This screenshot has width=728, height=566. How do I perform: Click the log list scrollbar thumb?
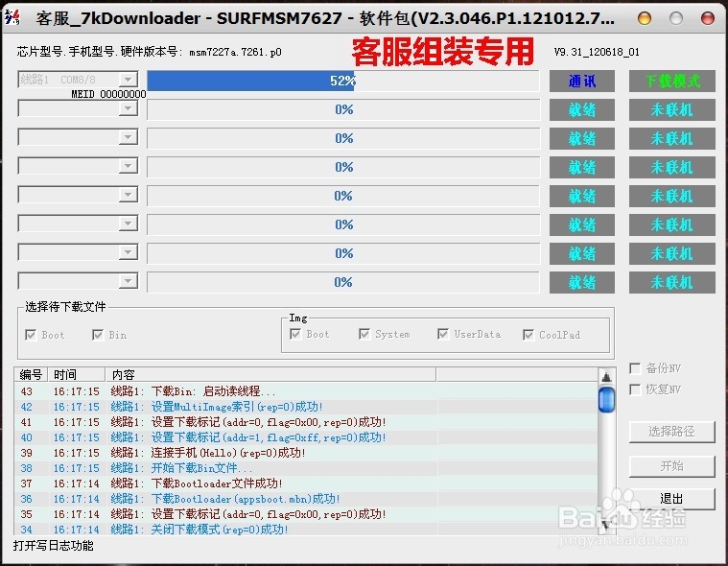coord(606,400)
